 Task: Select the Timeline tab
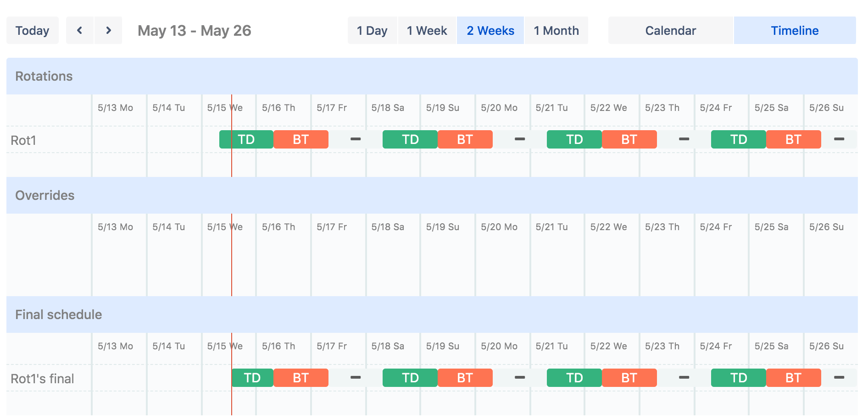[x=794, y=30]
